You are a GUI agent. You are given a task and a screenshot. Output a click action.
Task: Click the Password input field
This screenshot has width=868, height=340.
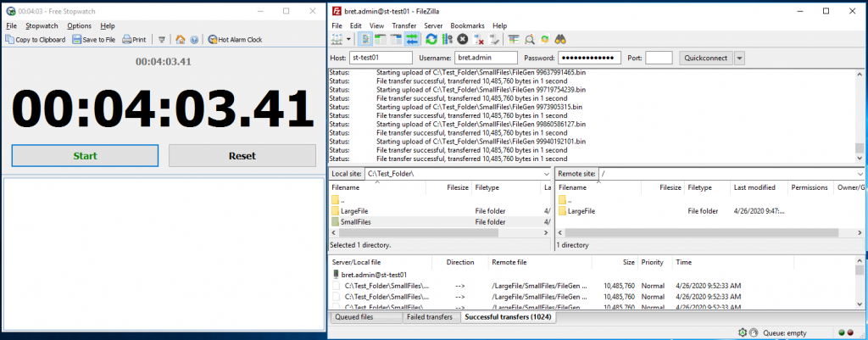pyautogui.click(x=590, y=58)
